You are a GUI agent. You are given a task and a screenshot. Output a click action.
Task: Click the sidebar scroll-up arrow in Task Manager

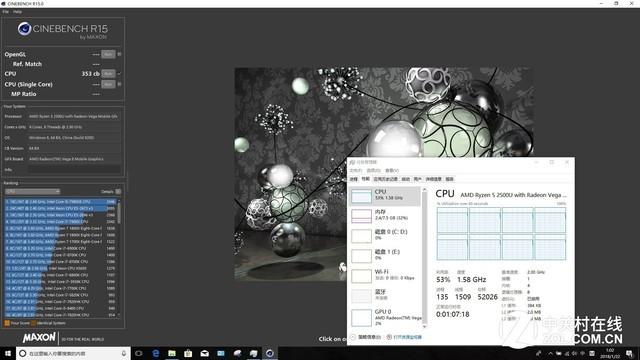pos(424,189)
